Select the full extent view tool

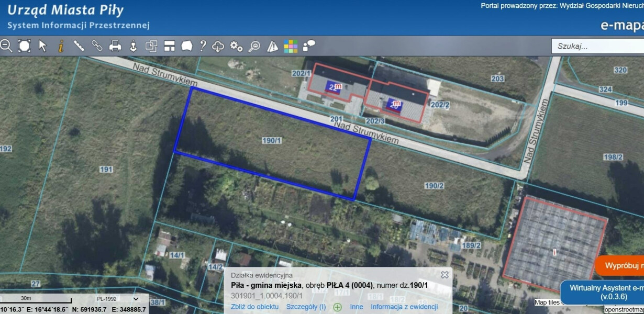(25, 46)
